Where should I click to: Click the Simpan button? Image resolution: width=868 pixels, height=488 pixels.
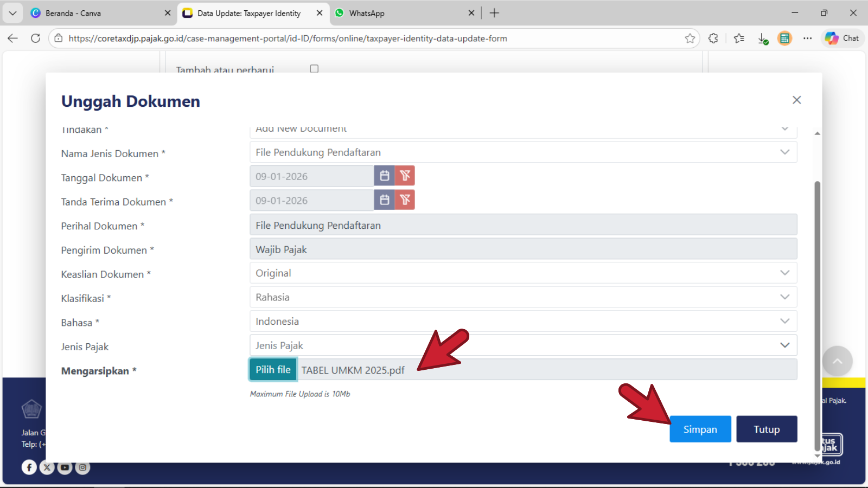click(700, 429)
